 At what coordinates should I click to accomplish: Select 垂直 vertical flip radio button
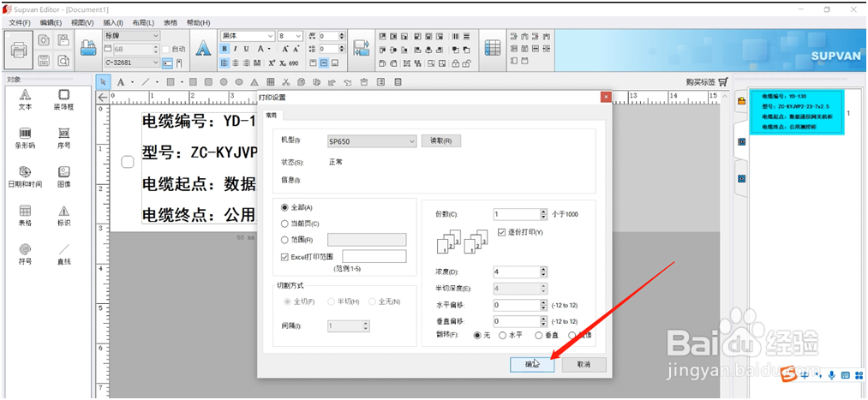539,335
